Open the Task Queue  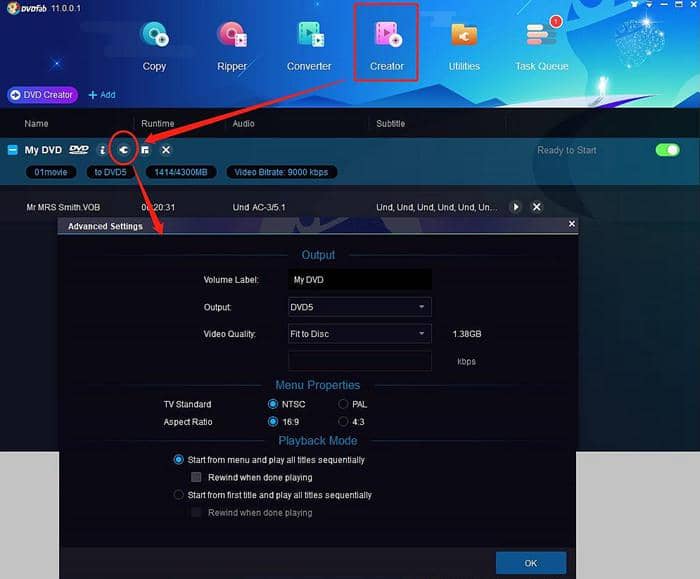(x=542, y=46)
